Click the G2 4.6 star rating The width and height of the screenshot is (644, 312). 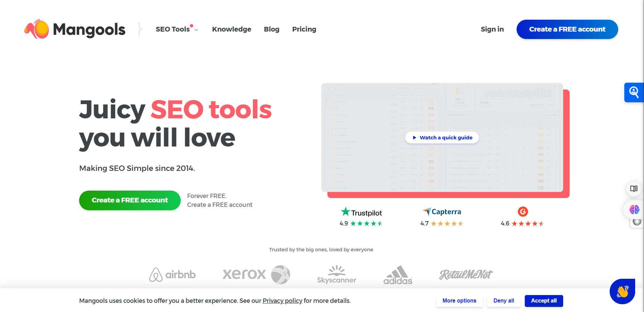[523, 223]
